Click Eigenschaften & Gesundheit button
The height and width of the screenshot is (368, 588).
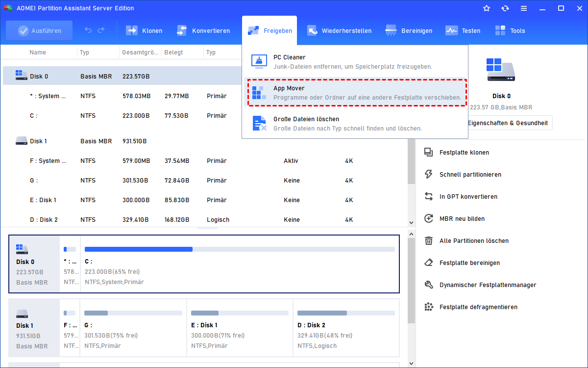[x=508, y=123]
